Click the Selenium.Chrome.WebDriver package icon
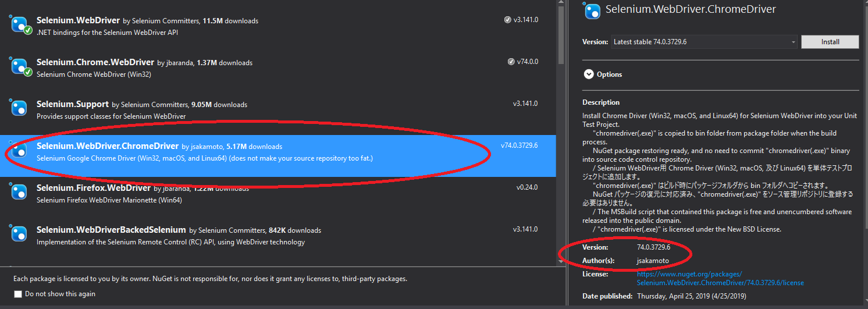868x309 pixels. click(19, 66)
